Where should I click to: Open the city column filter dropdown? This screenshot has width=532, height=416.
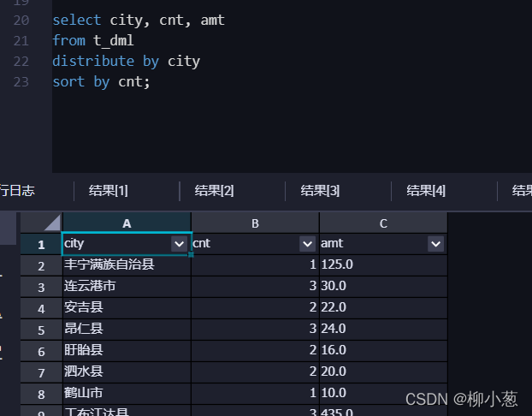[x=179, y=244]
